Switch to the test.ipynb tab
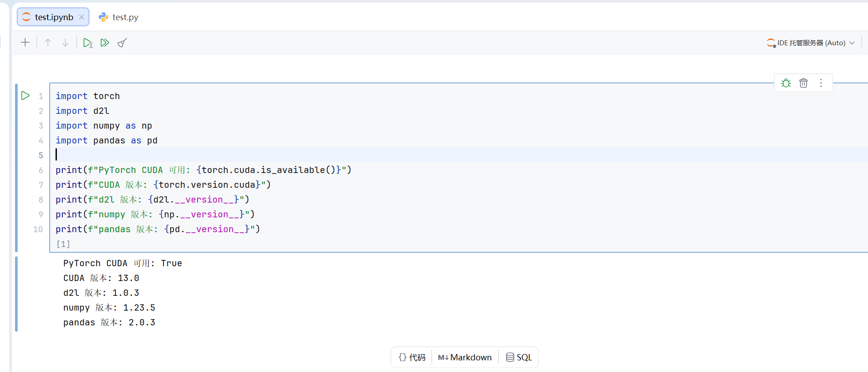 (x=53, y=17)
